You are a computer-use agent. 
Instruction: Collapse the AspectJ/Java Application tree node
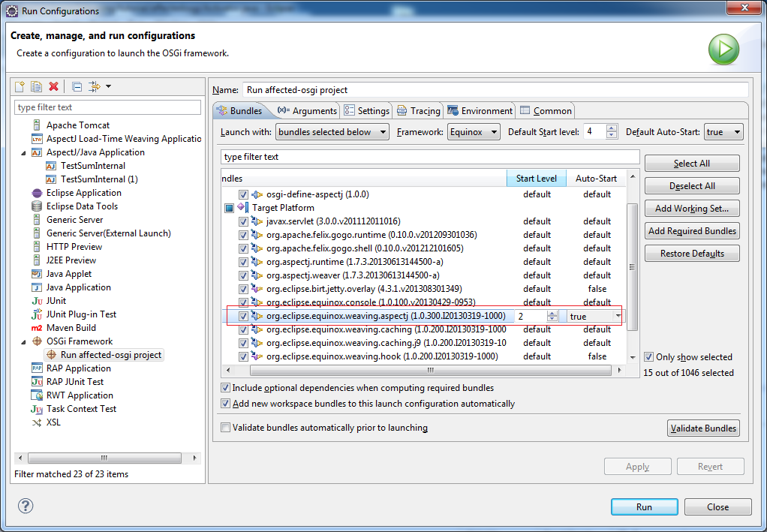pos(23,152)
